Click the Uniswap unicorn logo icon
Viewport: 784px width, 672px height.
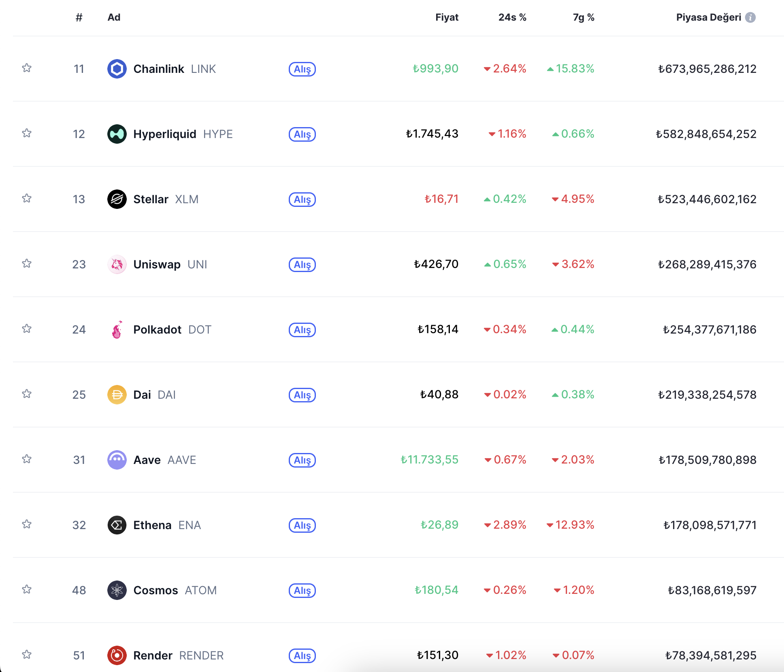click(x=117, y=264)
